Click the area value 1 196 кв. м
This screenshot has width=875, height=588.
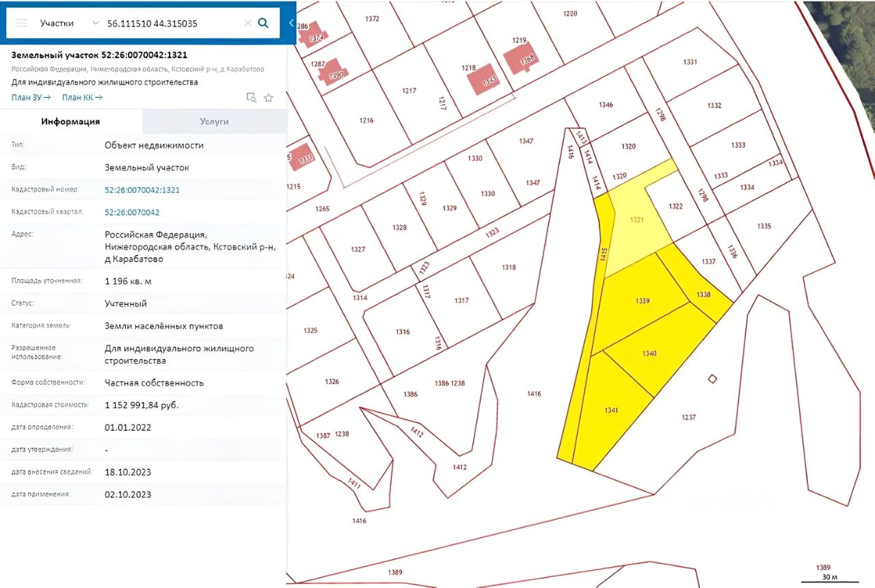click(128, 281)
